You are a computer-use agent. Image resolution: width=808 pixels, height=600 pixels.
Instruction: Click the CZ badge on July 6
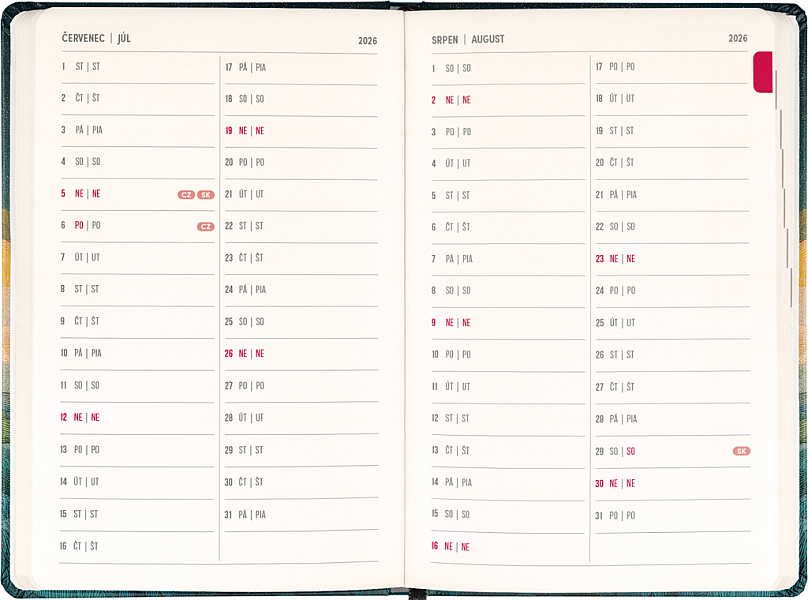pos(205,227)
